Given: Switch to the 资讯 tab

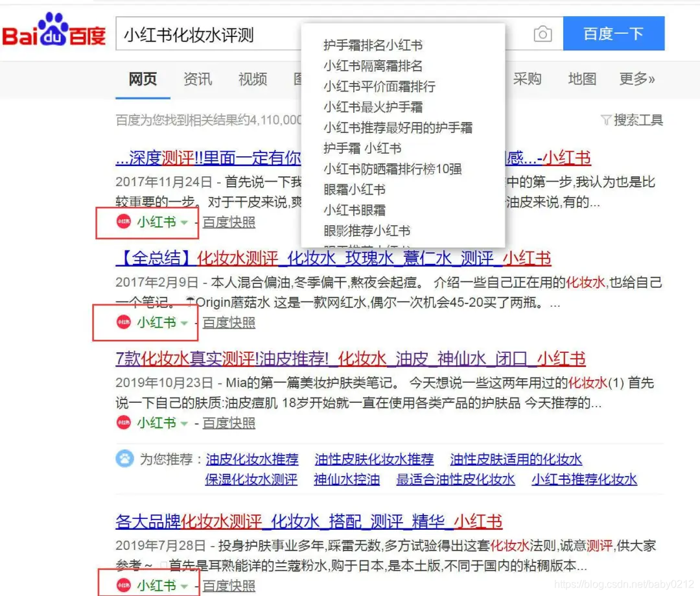Looking at the screenshot, I should click(197, 79).
